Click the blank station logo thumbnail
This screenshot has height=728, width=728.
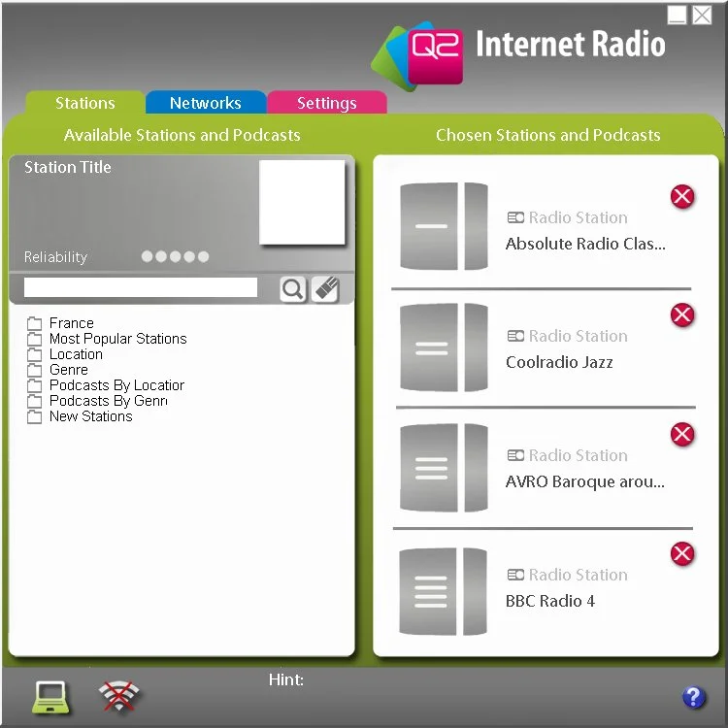point(302,202)
